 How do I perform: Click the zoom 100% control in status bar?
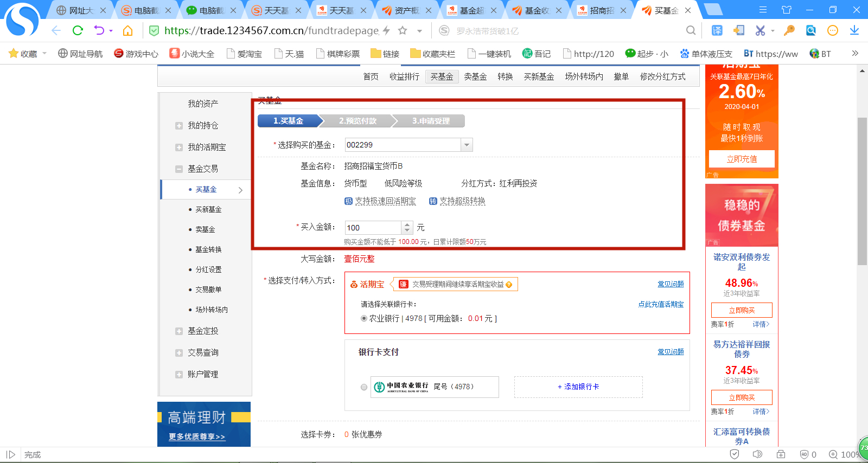[845, 454]
